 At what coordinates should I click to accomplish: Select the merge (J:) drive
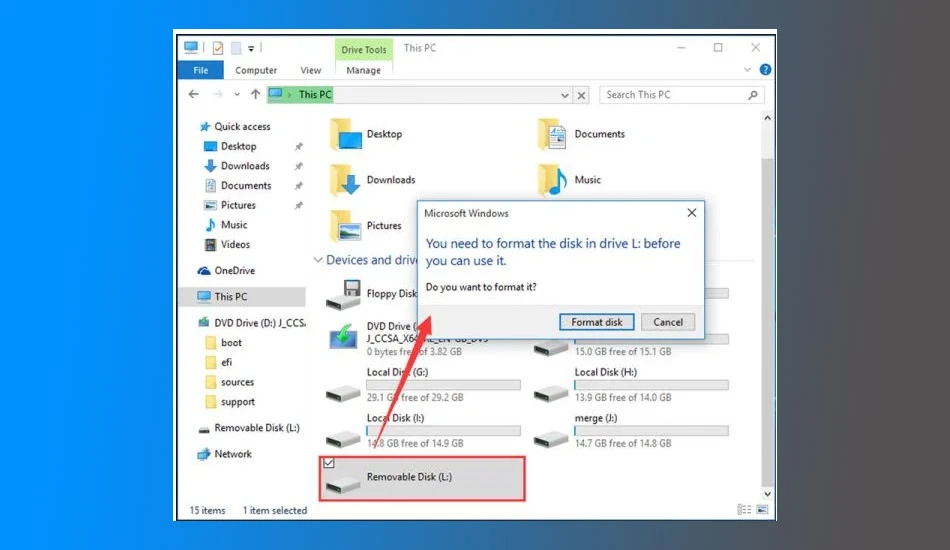631,431
